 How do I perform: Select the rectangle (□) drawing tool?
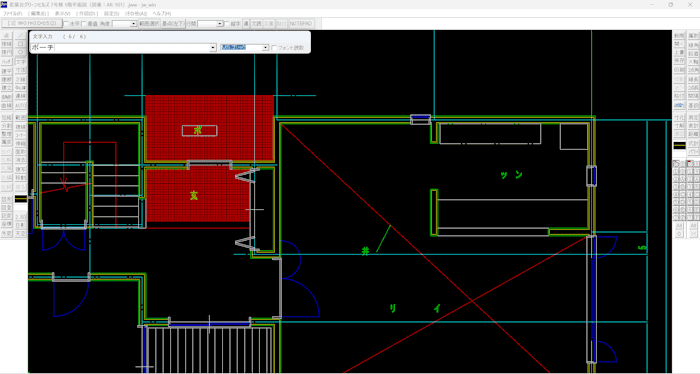(21, 44)
